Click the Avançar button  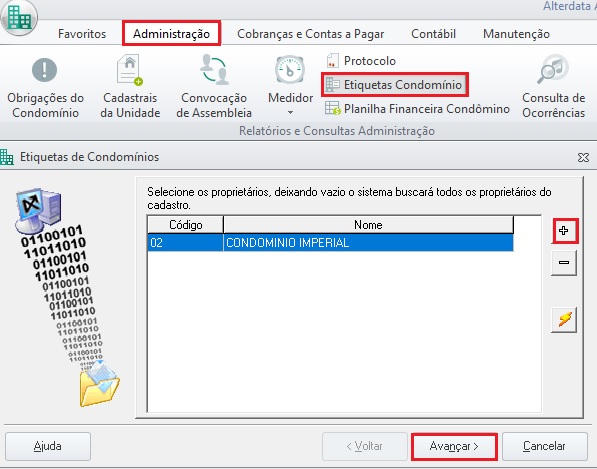454,446
